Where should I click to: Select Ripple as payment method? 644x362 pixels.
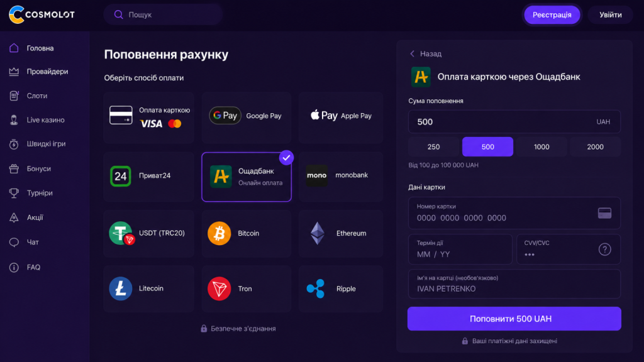(x=341, y=288)
